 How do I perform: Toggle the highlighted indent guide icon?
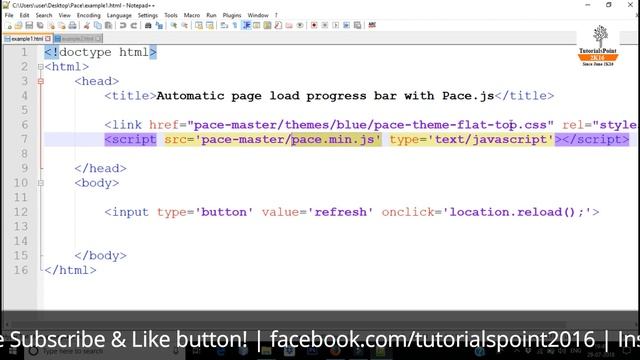pos(246,25)
